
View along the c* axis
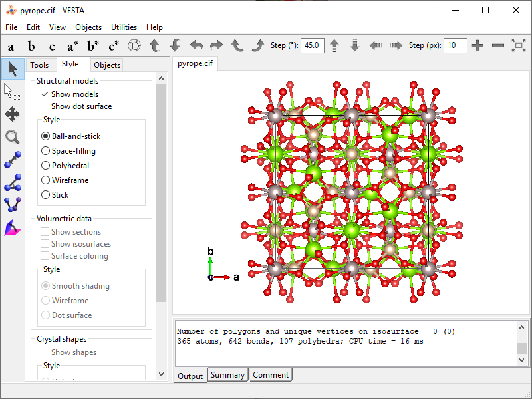[114, 46]
